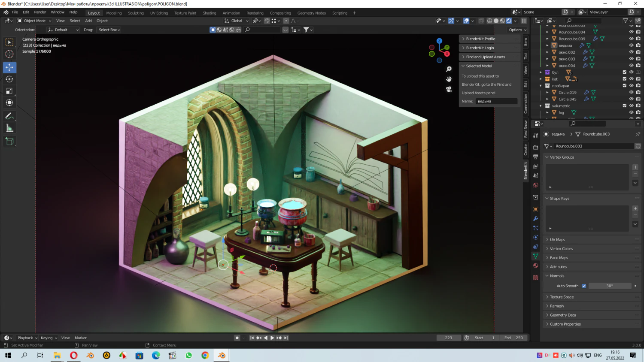644x362 pixels.
Task: Click the asset Name field ведьма
Action: tap(496, 101)
